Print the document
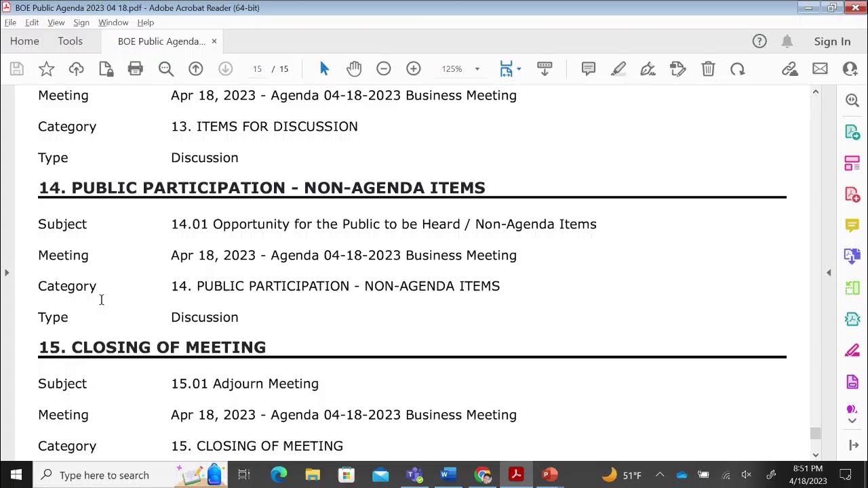868x488 pixels. [x=136, y=68]
